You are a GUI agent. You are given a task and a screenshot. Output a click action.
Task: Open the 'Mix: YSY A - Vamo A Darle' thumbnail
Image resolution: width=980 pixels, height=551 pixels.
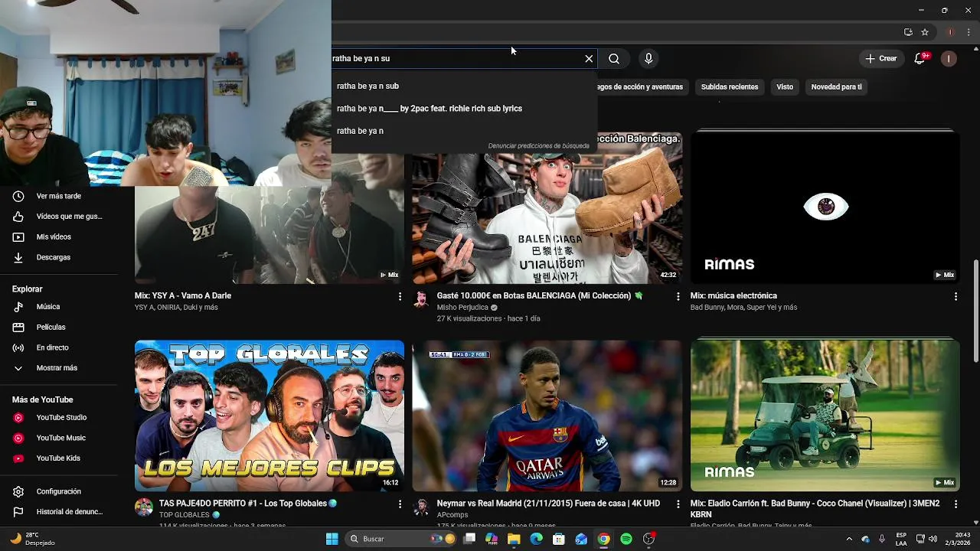pyautogui.click(x=269, y=233)
